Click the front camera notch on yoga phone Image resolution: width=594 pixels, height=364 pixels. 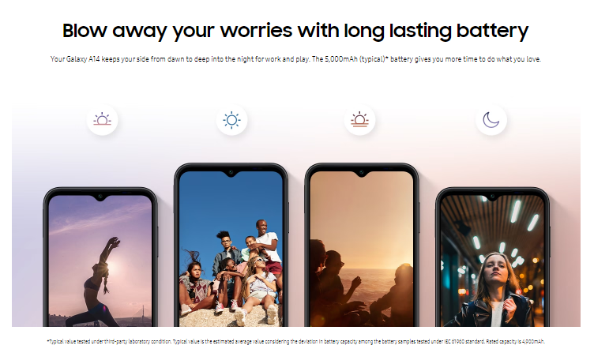point(100,197)
